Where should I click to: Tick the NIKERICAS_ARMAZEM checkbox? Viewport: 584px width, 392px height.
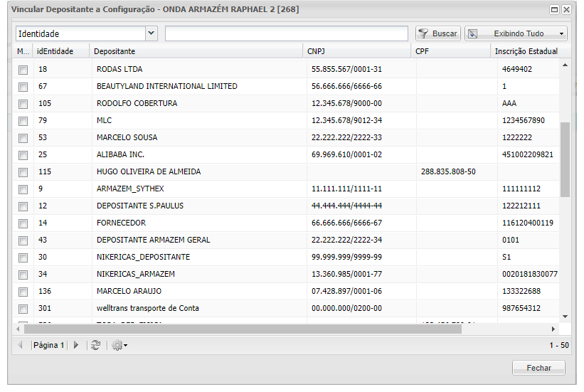(23, 275)
